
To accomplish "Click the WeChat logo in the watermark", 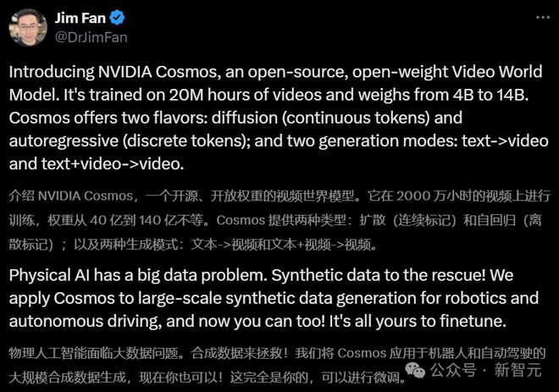I will (x=415, y=370).
